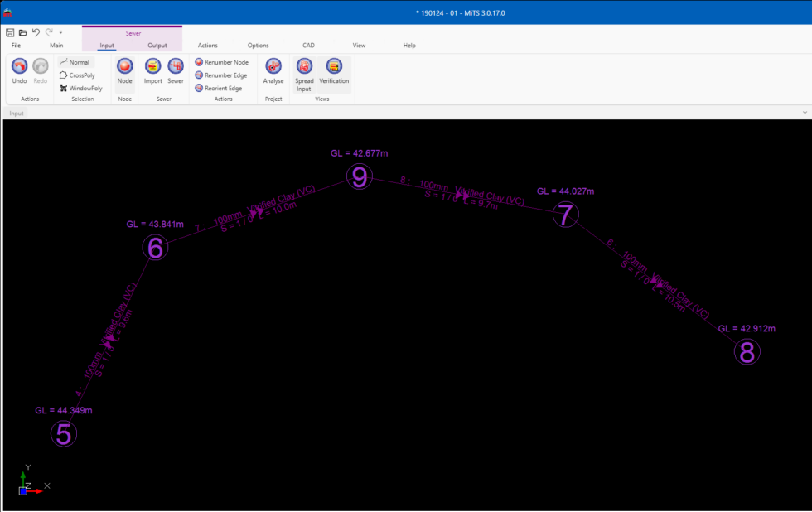Screen dimensions: 812x512
Task: Click the Renumber Node button
Action: coord(221,62)
